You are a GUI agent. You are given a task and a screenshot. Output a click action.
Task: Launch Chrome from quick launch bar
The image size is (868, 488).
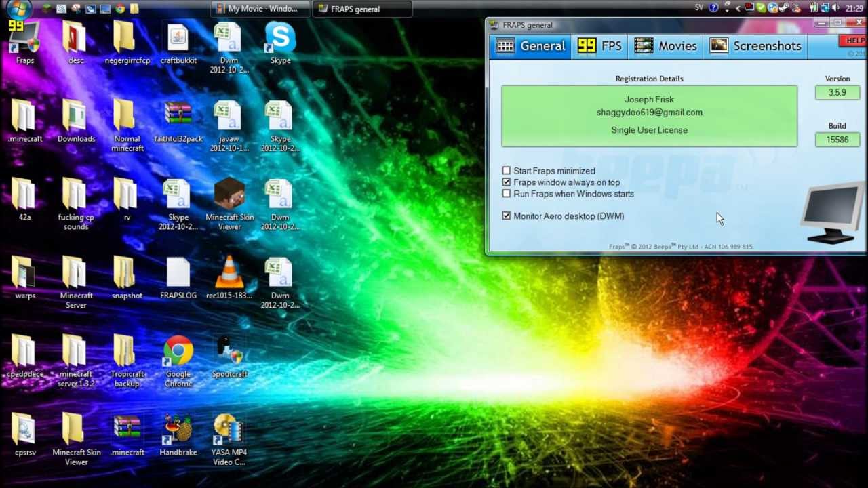tap(120, 9)
